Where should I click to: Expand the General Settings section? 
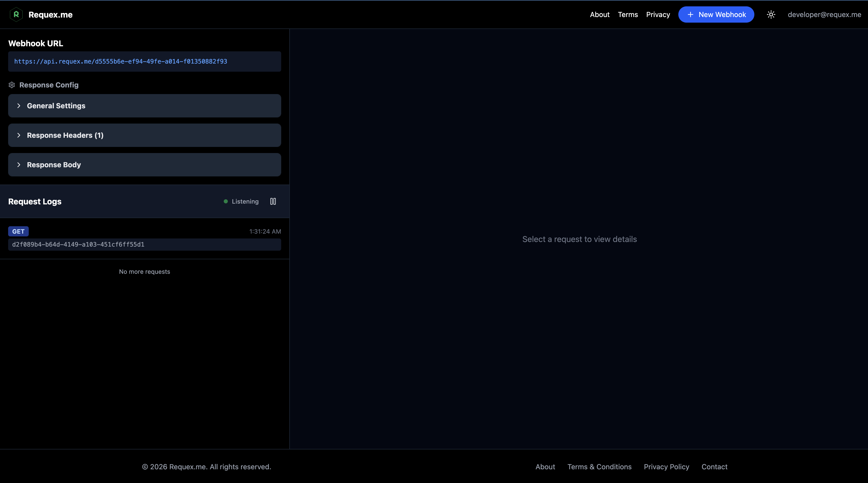[x=144, y=105]
